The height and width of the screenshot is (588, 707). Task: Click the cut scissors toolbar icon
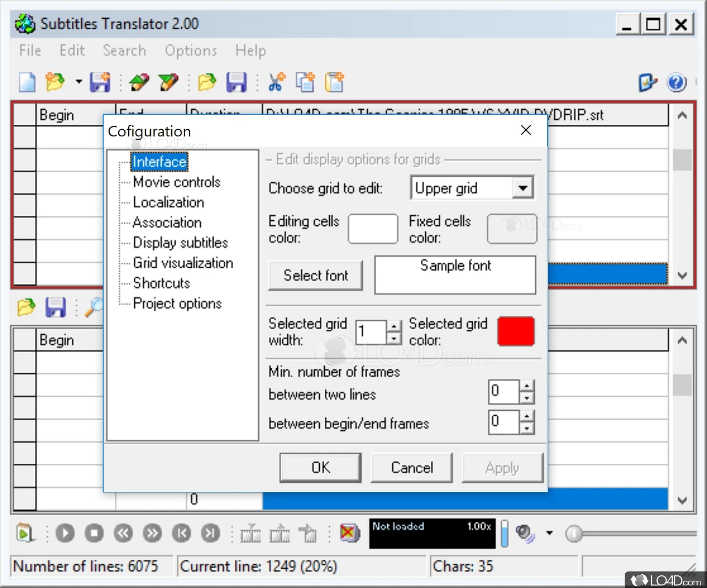point(276,83)
